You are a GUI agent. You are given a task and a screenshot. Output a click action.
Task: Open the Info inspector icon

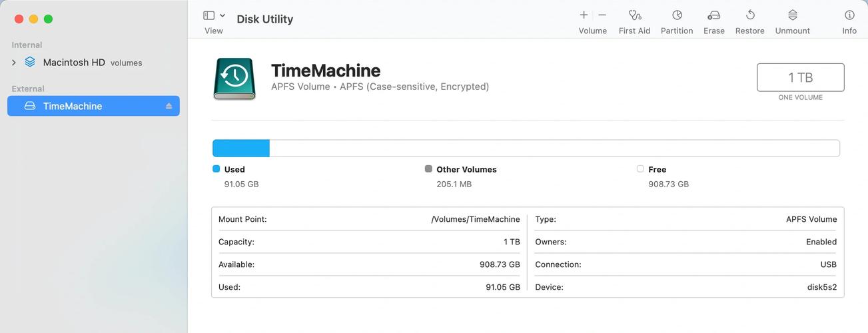coord(849,15)
